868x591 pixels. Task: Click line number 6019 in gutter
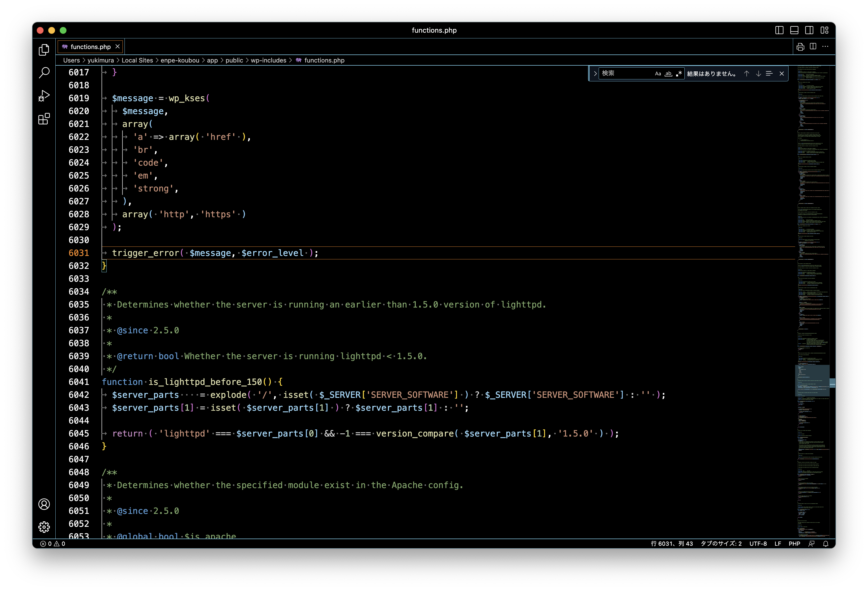79,98
